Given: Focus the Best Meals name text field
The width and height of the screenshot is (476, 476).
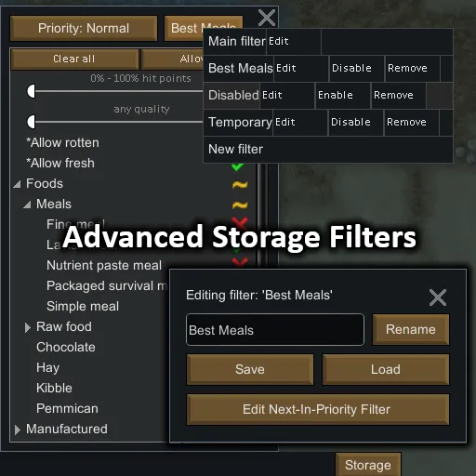Looking at the screenshot, I should 275,330.
